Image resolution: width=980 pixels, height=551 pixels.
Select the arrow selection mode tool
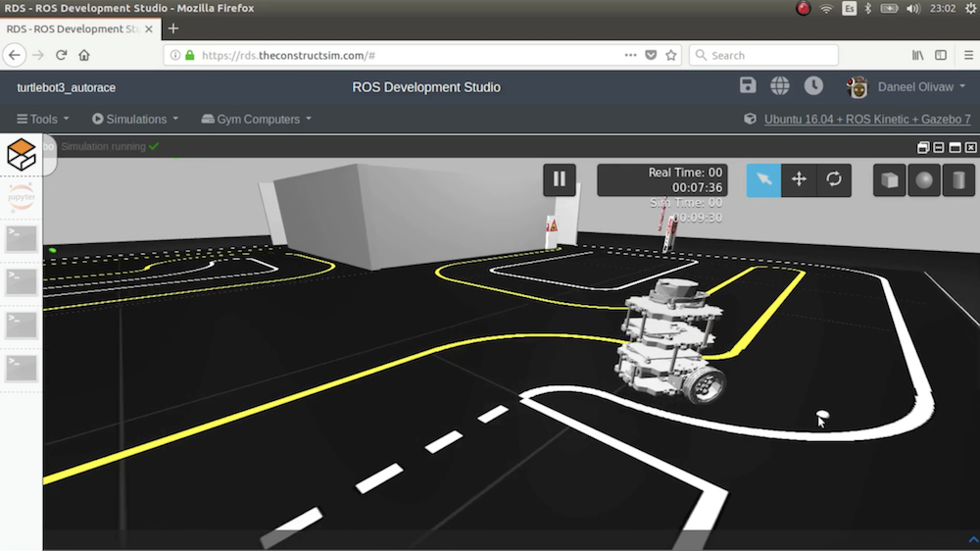pyautogui.click(x=763, y=180)
